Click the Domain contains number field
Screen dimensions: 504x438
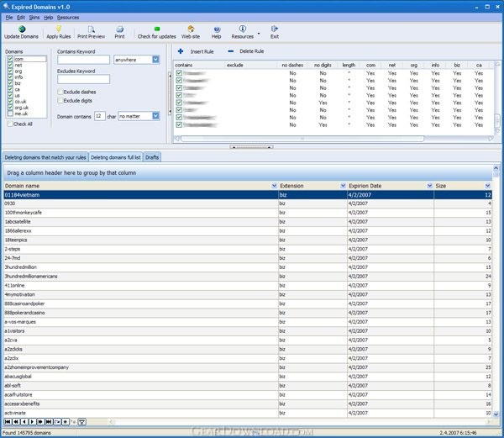click(100, 116)
